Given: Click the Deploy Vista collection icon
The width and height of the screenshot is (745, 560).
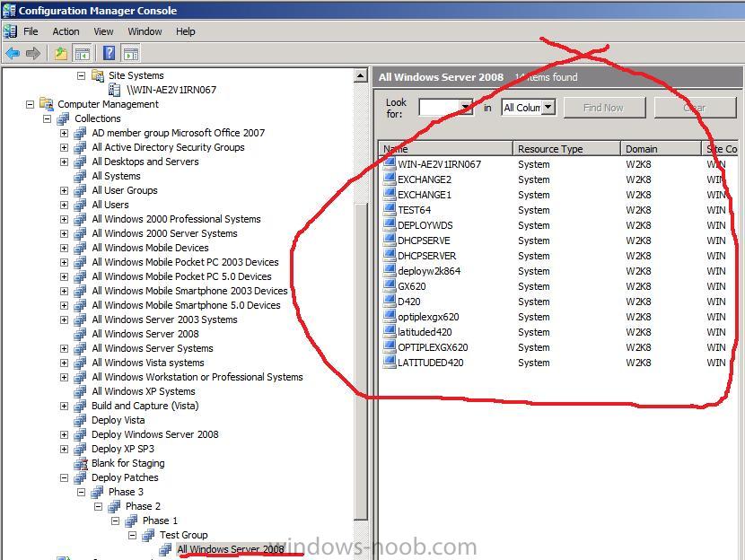Looking at the screenshot, I should (80, 420).
